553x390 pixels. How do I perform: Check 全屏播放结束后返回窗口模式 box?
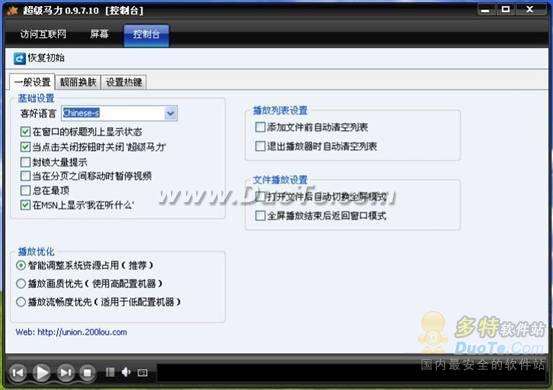pyautogui.click(x=260, y=216)
